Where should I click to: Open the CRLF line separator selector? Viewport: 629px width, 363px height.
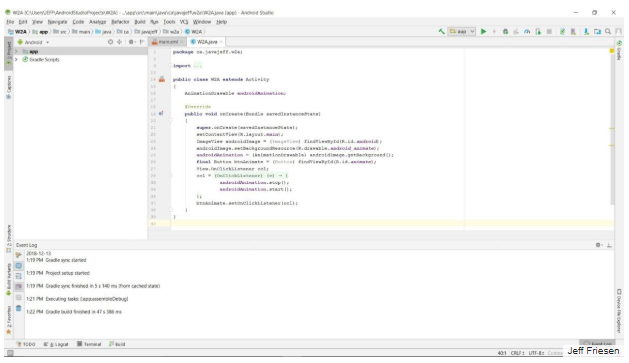pos(517,353)
